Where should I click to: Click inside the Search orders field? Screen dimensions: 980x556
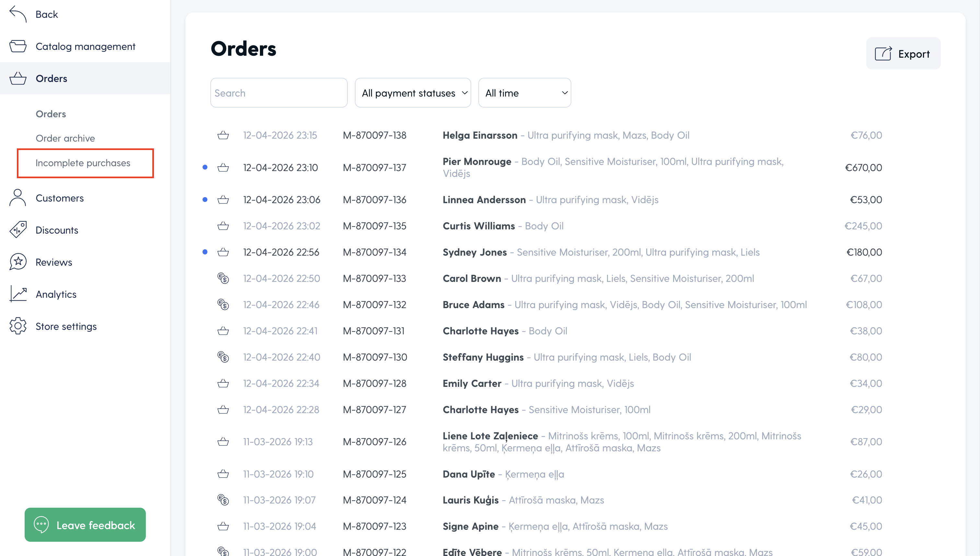pos(279,93)
